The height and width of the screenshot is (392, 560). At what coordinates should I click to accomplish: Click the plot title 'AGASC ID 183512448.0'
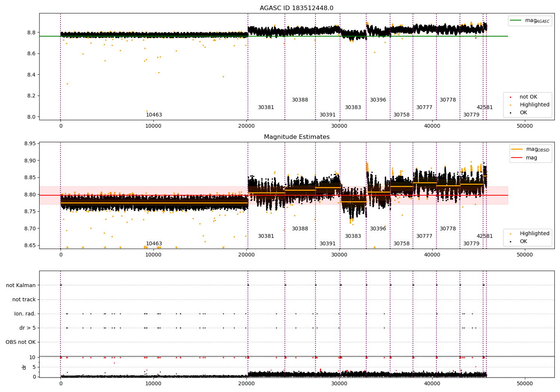coord(296,8)
